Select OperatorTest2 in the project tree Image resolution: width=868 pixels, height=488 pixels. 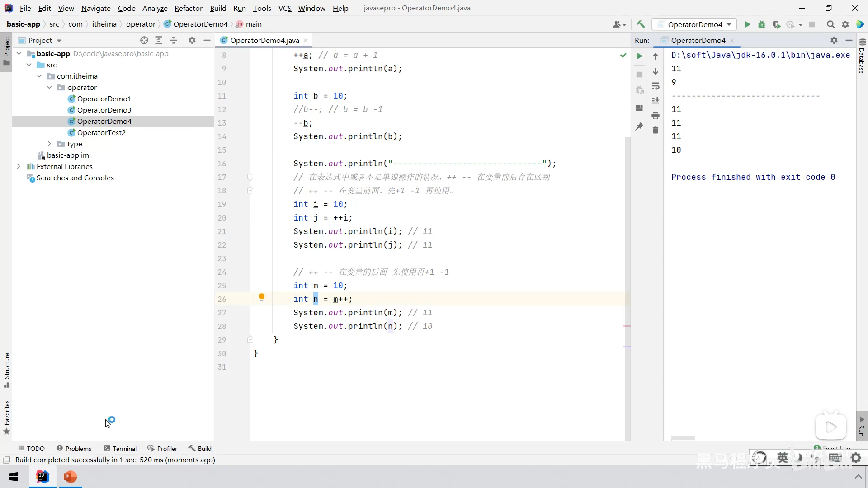[x=101, y=132]
